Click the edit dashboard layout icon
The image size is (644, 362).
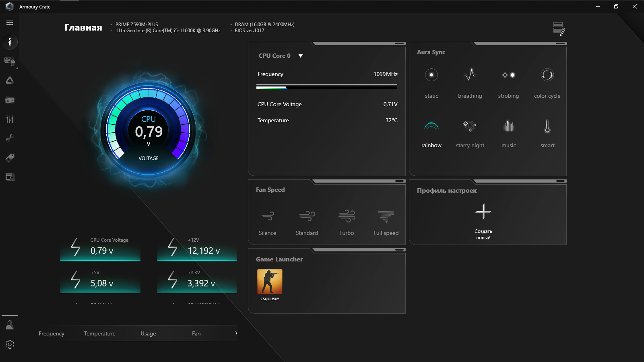(x=559, y=29)
